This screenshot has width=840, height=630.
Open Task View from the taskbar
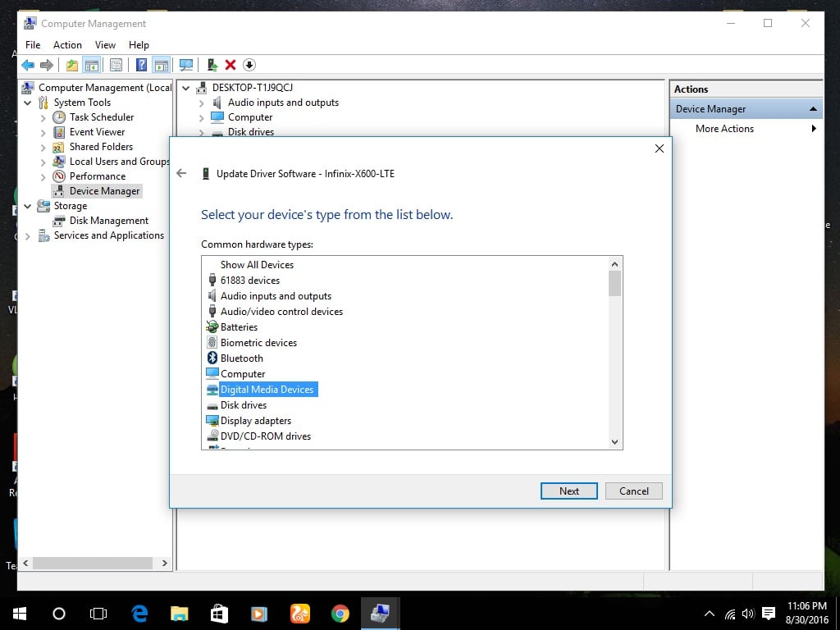point(98,614)
